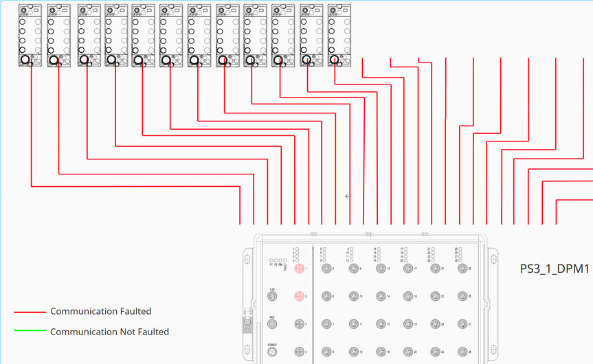This screenshot has width=593, height=364.
Task: Select port 13 connector on DPM
Action: (380, 269)
